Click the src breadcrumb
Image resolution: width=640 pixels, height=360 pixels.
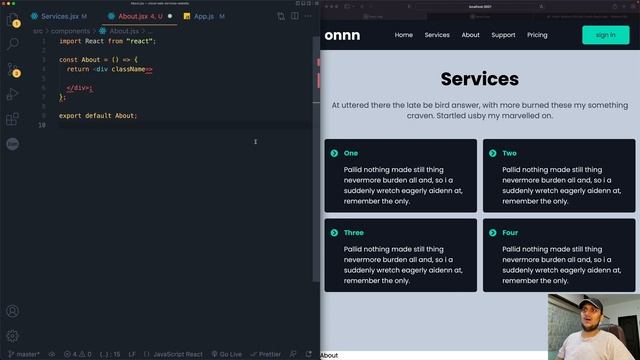pyautogui.click(x=38, y=31)
